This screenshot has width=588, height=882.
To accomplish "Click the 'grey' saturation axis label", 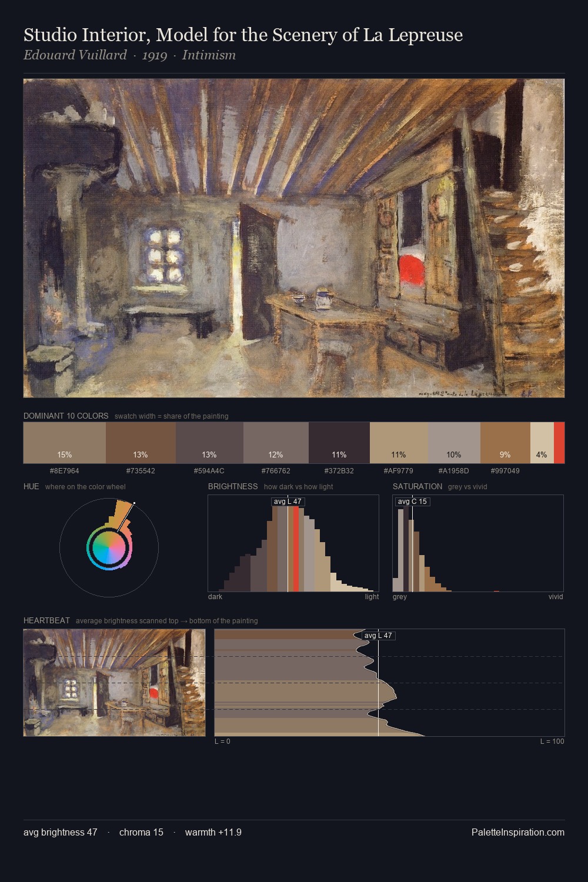I will coord(400,596).
